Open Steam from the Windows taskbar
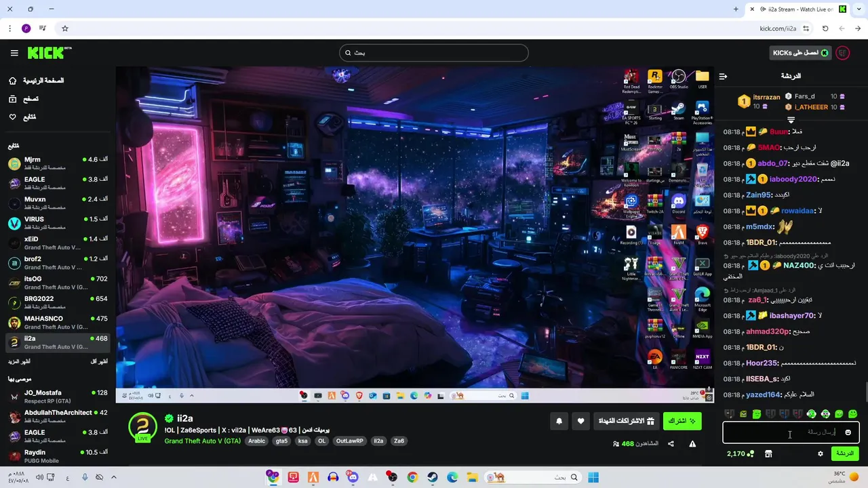868x488 pixels. tap(432, 477)
